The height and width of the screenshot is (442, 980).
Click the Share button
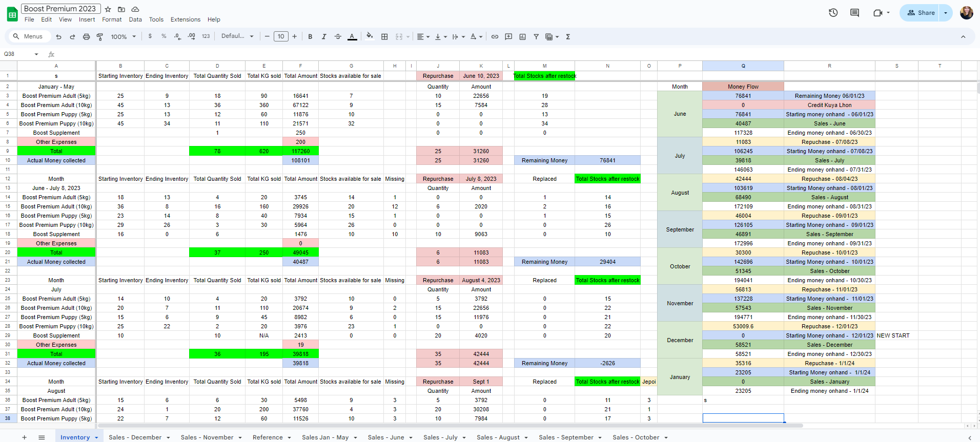tap(920, 13)
